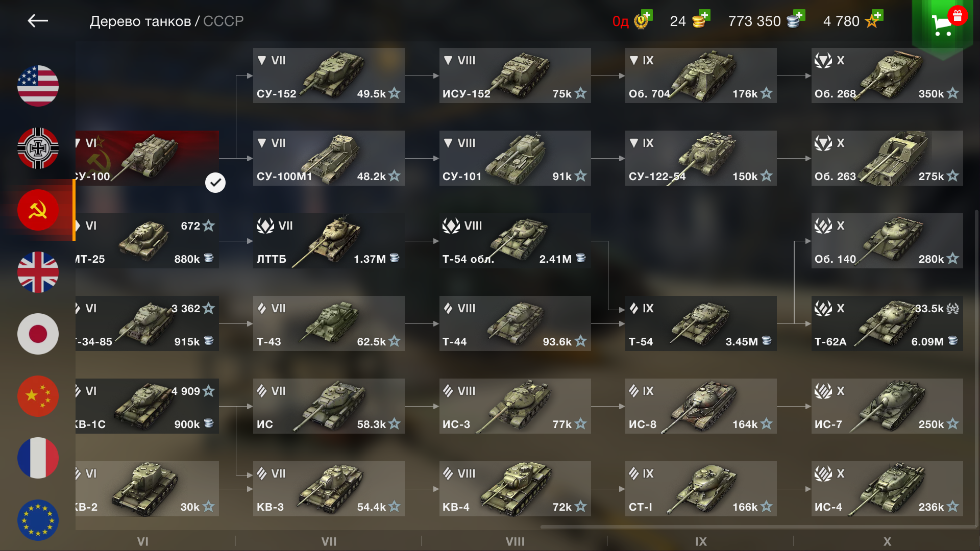Toggle the checkmark on СУ-100

point(215,183)
